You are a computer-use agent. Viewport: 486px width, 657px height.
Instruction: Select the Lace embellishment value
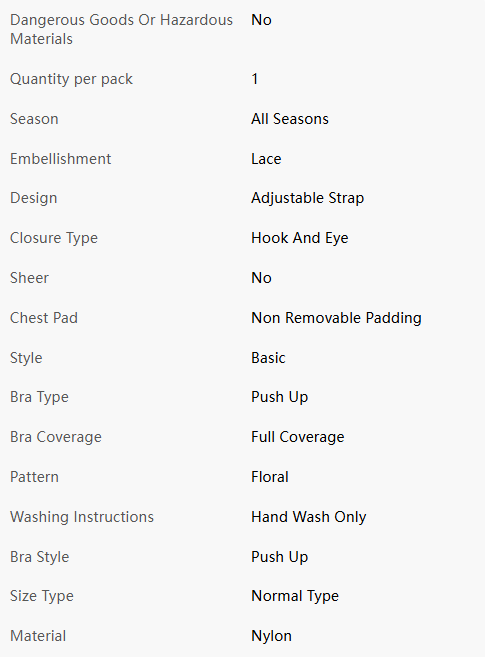coord(266,159)
